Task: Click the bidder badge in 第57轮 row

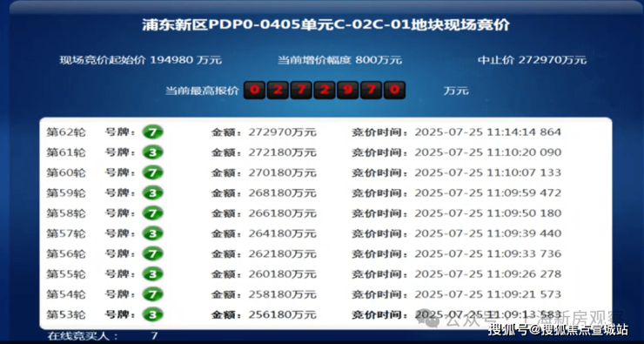Action: pos(153,233)
